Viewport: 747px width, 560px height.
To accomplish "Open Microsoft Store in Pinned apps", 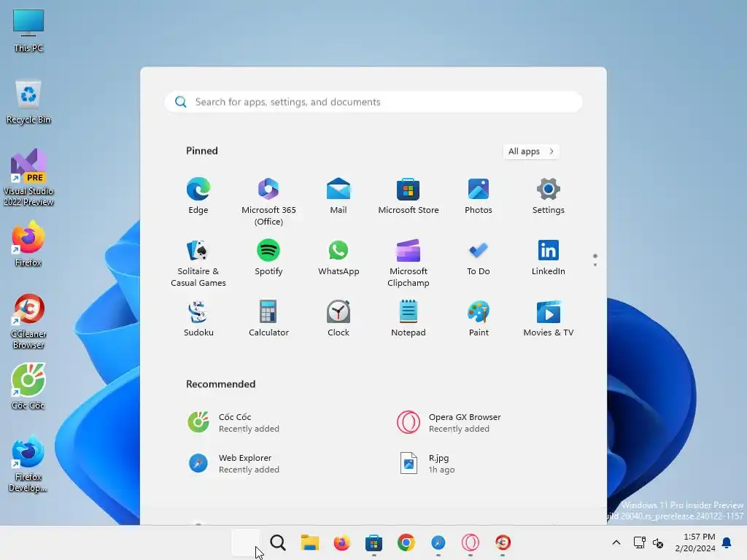I will point(409,195).
